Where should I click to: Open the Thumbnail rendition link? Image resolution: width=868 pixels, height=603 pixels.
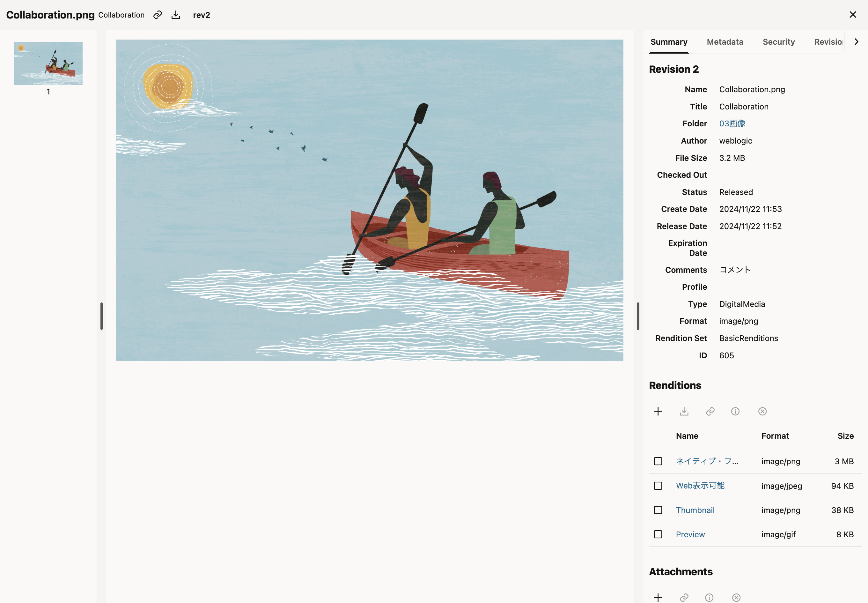coord(695,510)
